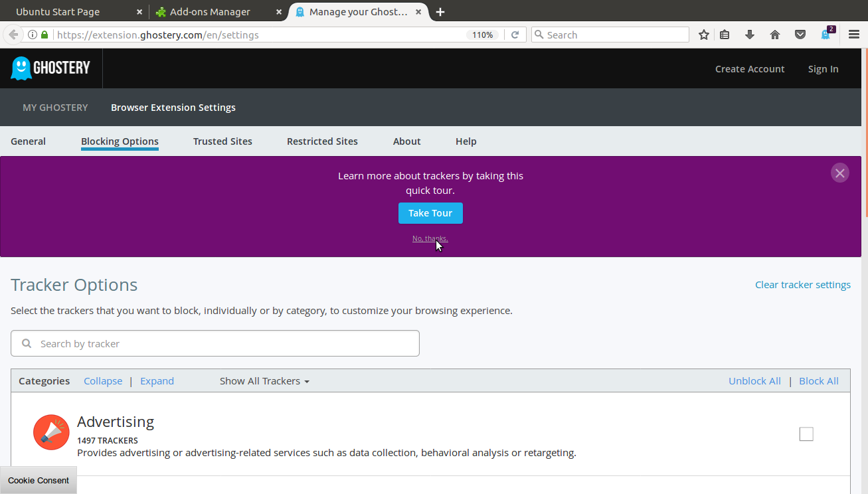The image size is (868, 494).
Task: Click Create Account
Action: pos(750,68)
